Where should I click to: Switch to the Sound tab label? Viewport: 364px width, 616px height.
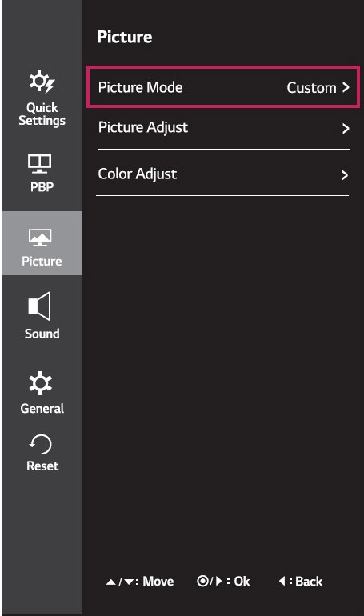42,334
